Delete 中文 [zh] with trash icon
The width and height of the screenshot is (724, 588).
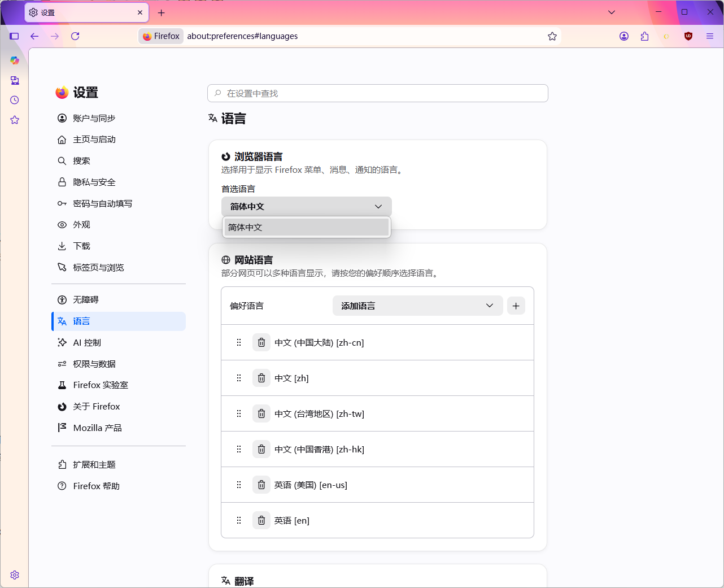click(261, 378)
